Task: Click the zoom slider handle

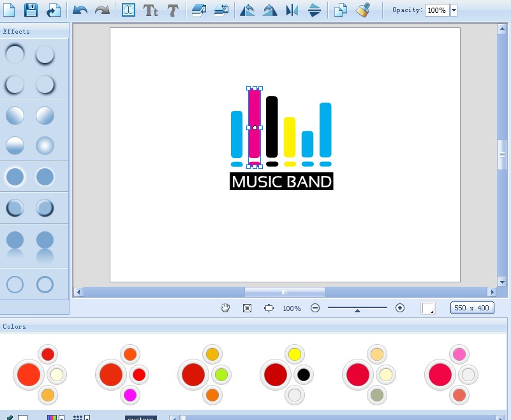Action: 357,310
